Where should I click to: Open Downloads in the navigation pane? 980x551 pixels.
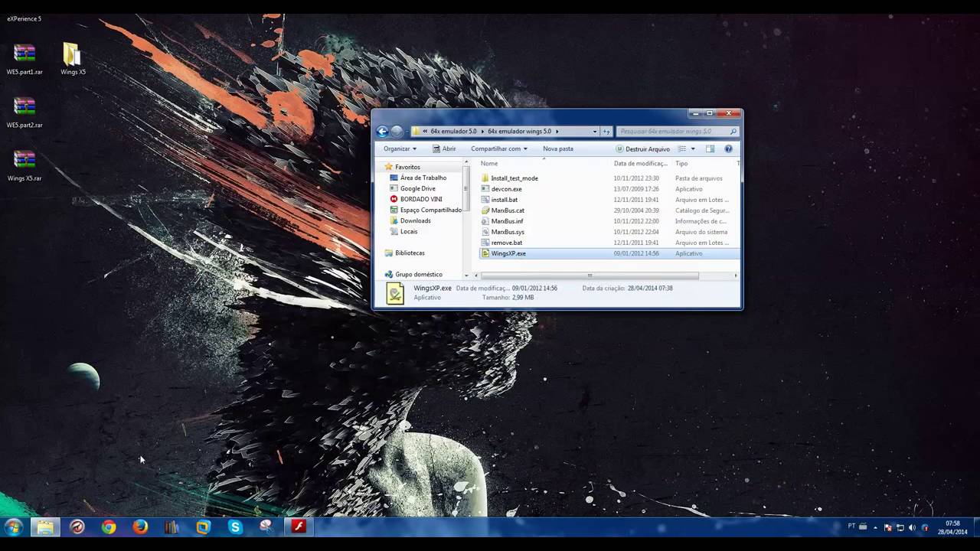(410, 220)
